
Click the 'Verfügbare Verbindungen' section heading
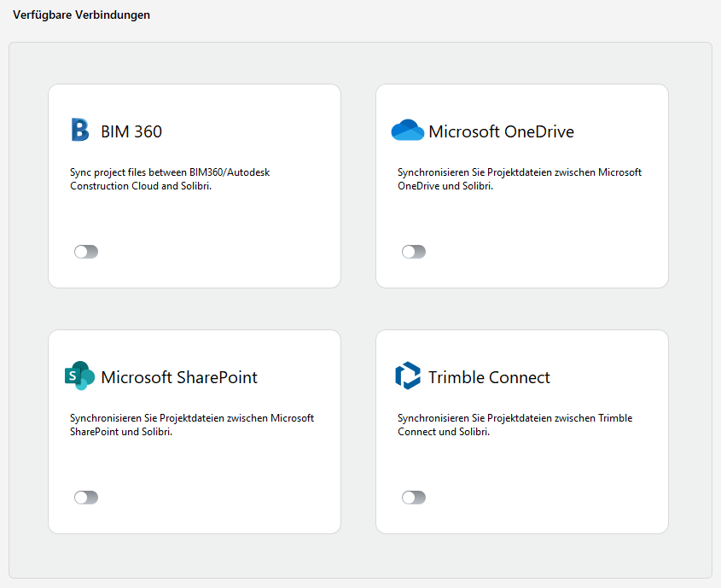[81, 15]
